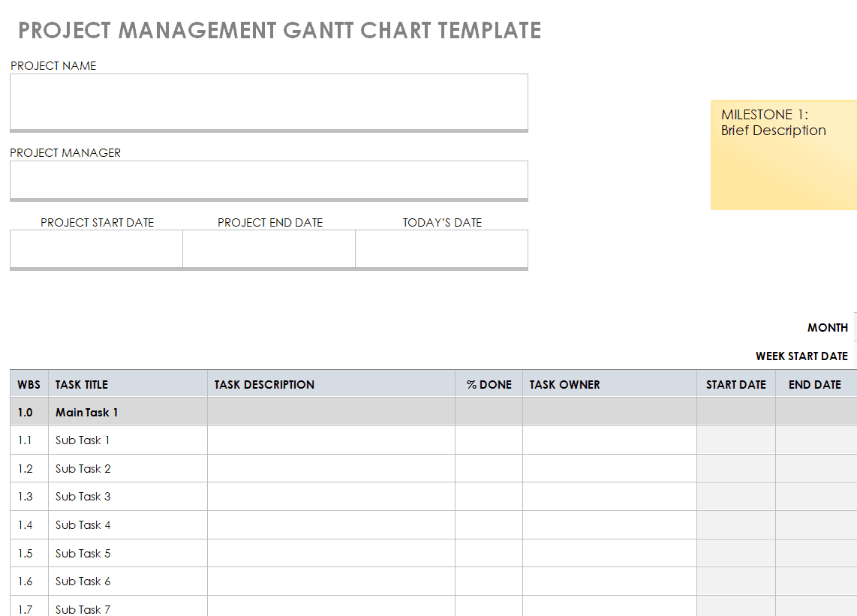Select the TASK DESCRIPTION column header
Screen dimensions: 857x616
click(x=331, y=384)
